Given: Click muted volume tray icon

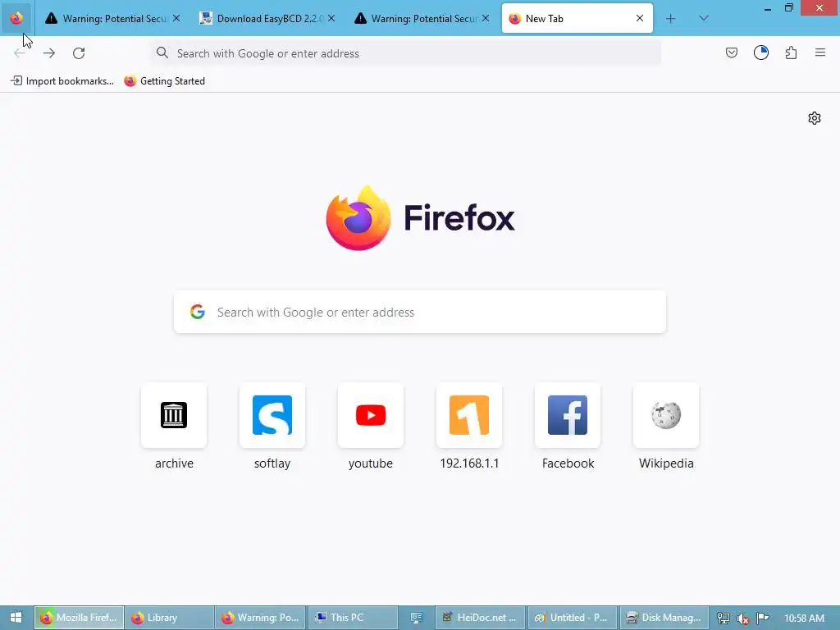Looking at the screenshot, I should [x=742, y=619].
